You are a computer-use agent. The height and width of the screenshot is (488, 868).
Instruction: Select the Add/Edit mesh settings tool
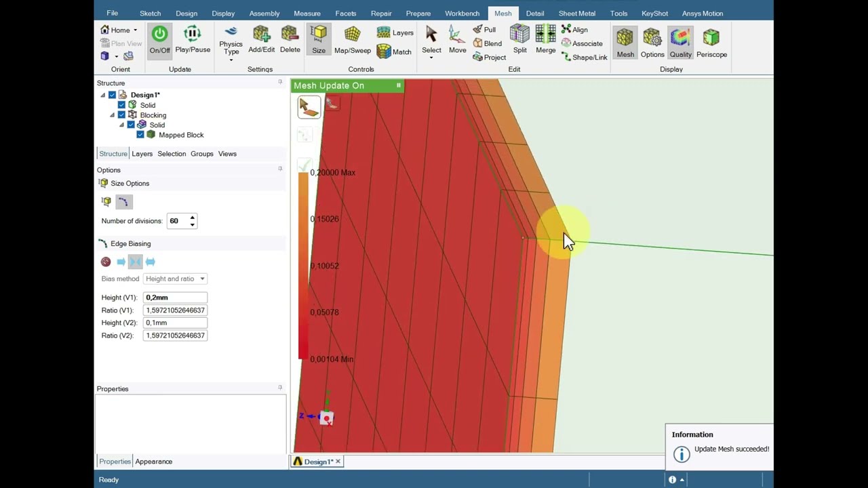coord(261,40)
